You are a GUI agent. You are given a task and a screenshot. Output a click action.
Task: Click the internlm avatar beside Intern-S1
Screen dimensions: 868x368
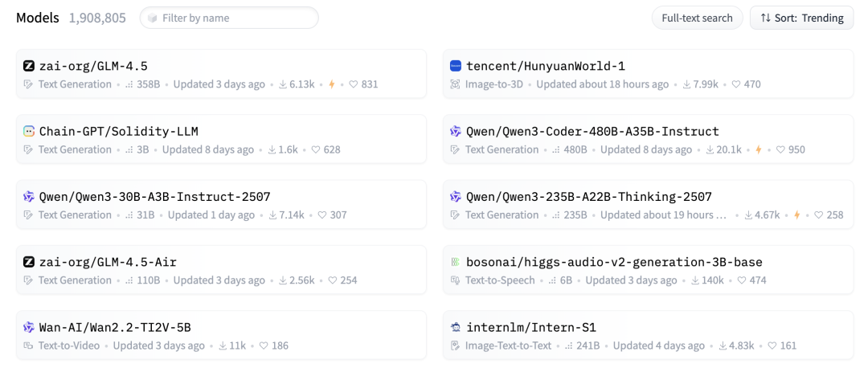pos(456,328)
